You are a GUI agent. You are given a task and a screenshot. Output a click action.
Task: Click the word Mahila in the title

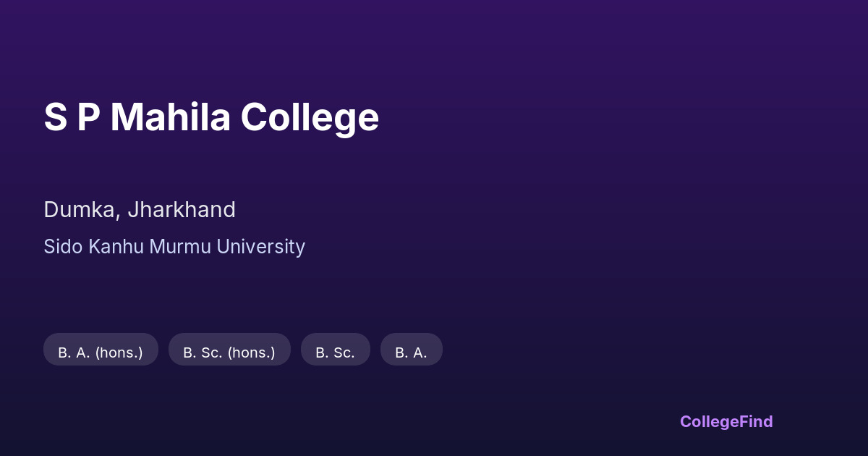170,117
